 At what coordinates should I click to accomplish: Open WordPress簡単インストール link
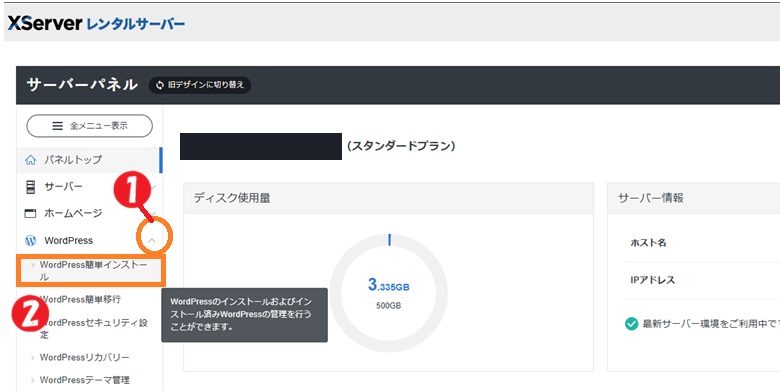[91, 271]
